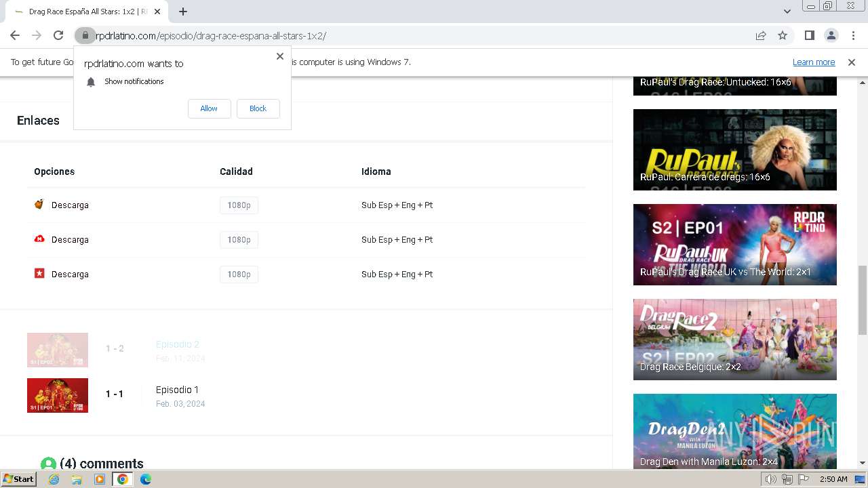Click the Enlaces section heading
This screenshot has height=488, width=868.
click(x=38, y=121)
